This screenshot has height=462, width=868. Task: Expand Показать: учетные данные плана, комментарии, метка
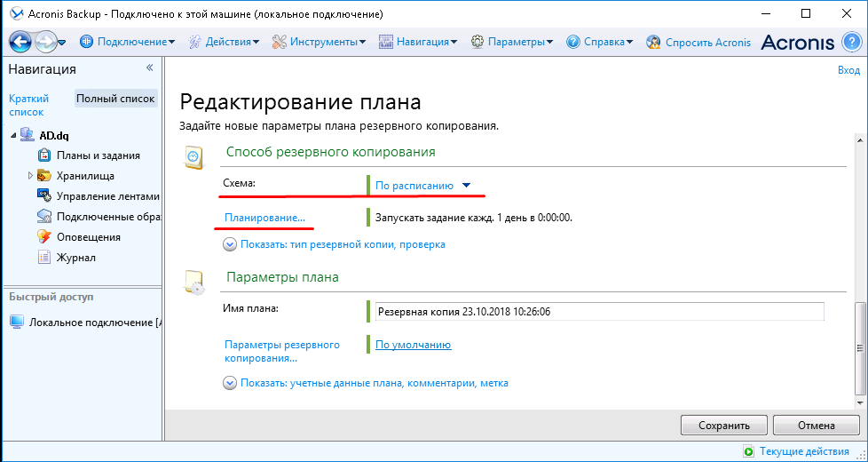click(x=366, y=383)
